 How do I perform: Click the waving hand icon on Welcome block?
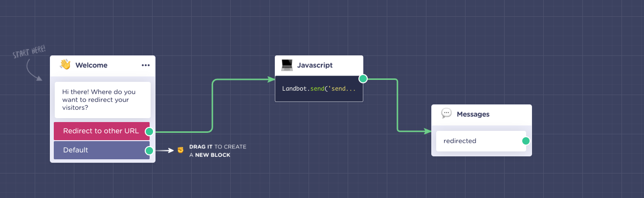point(65,65)
